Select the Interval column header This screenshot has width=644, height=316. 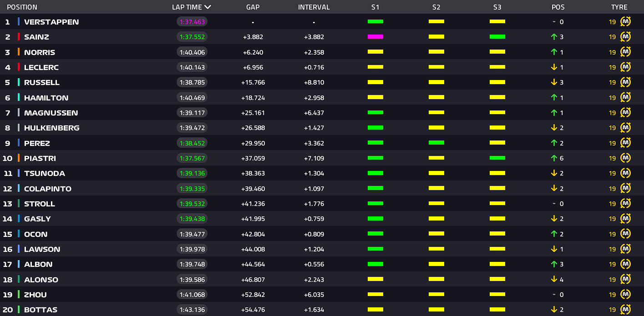314,7
